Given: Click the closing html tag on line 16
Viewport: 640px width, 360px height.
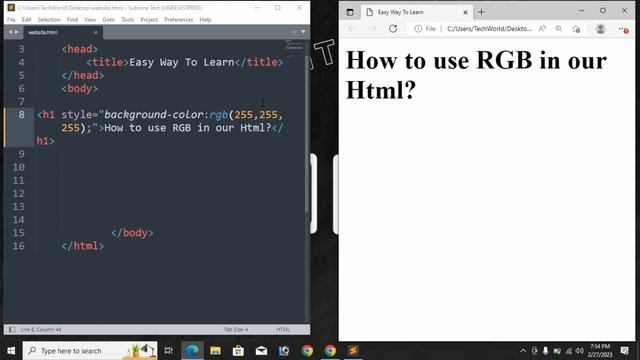Looking at the screenshot, I should (83, 246).
